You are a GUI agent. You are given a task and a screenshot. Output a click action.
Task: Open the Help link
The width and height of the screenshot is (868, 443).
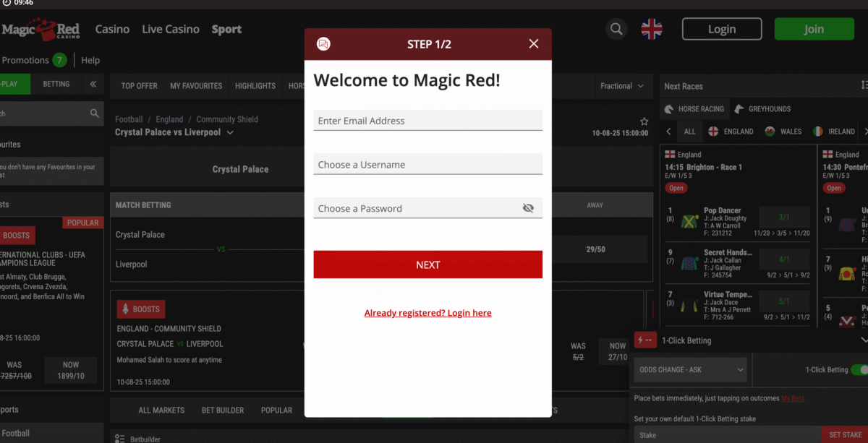coord(90,60)
